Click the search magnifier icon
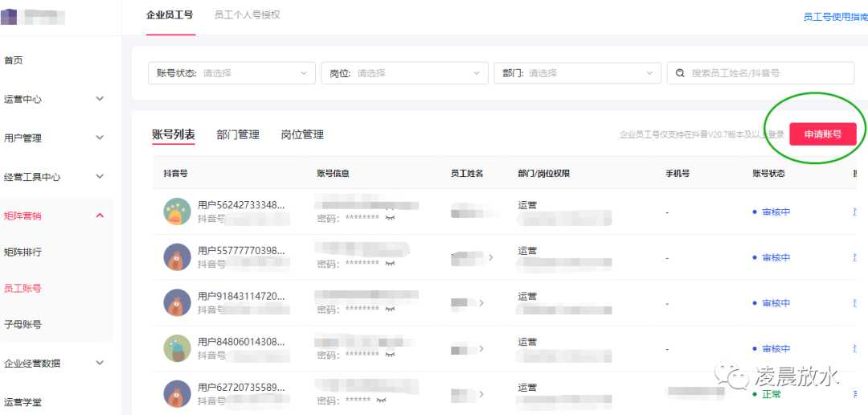 (681, 73)
